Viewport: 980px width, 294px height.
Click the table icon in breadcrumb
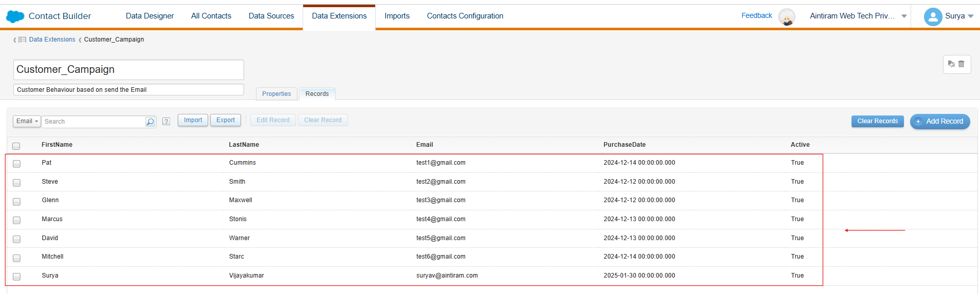point(22,40)
